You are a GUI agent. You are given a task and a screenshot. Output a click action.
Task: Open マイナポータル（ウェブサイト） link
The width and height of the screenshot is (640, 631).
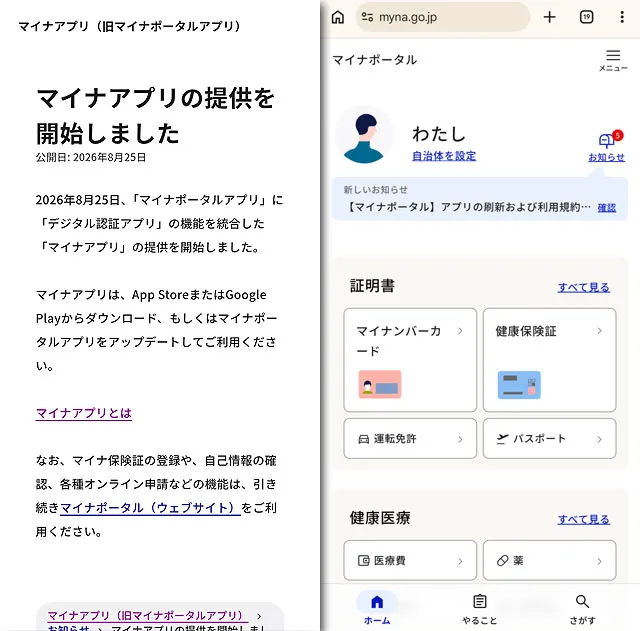[x=150, y=508]
